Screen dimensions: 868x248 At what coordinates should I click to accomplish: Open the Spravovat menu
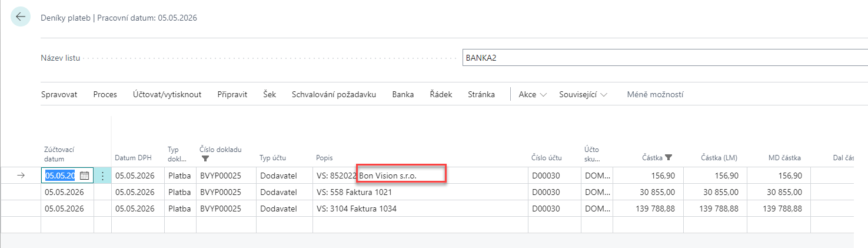[59, 94]
